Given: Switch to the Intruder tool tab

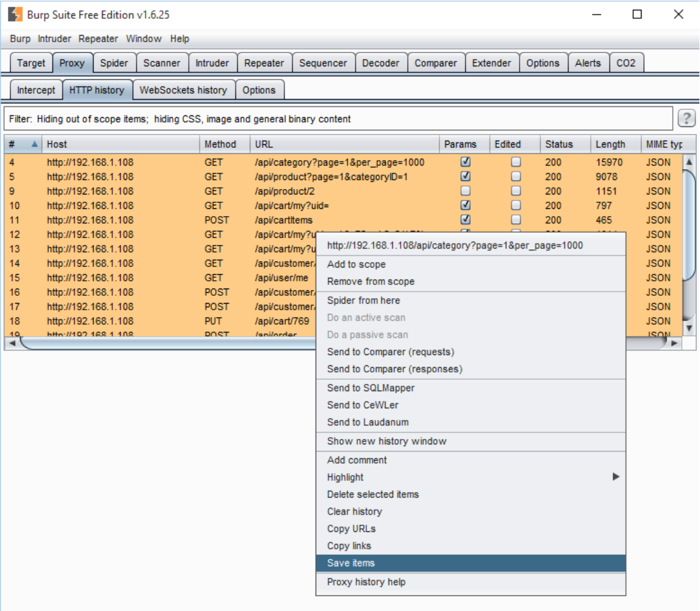Looking at the screenshot, I should (212, 63).
